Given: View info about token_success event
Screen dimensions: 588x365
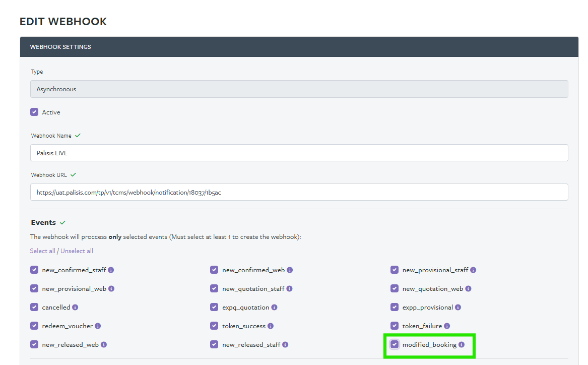Looking at the screenshot, I should [271, 326].
